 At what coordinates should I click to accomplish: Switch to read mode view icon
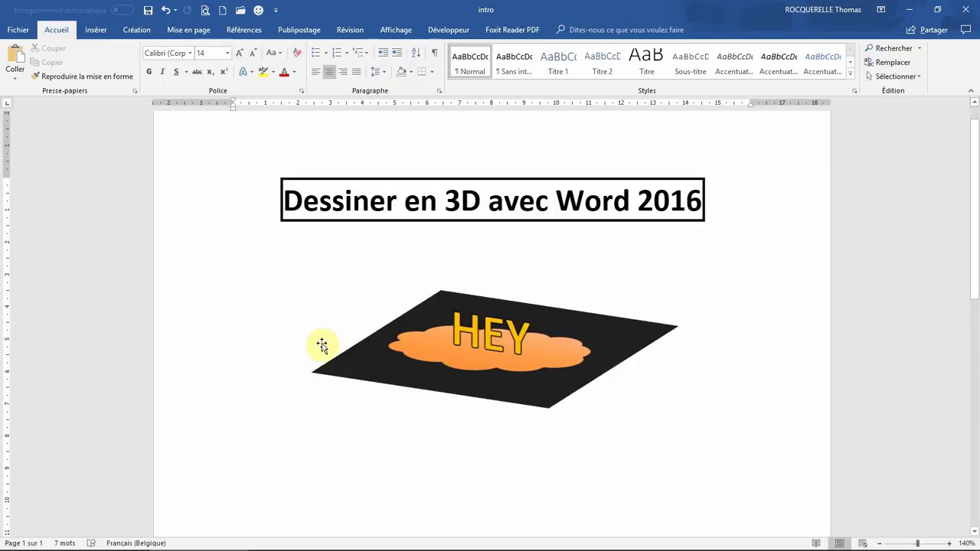(816, 543)
